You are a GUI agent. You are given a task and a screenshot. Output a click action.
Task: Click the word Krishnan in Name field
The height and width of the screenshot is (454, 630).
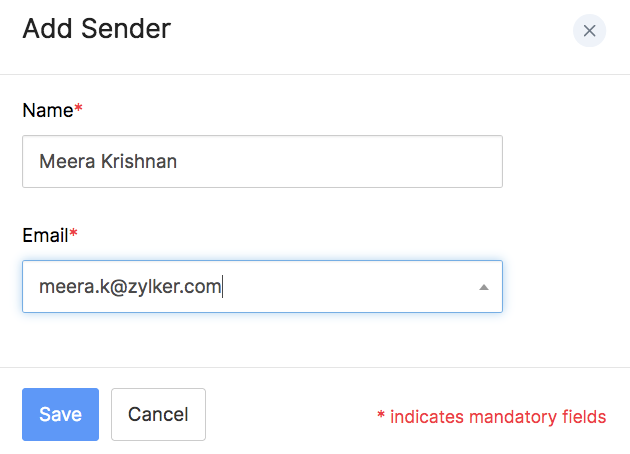139,161
